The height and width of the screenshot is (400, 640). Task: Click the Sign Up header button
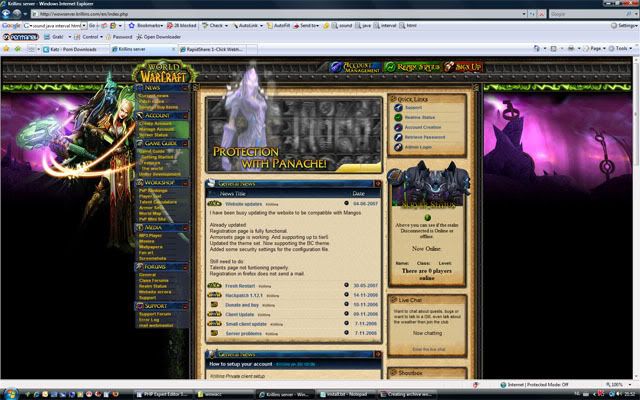pos(463,67)
